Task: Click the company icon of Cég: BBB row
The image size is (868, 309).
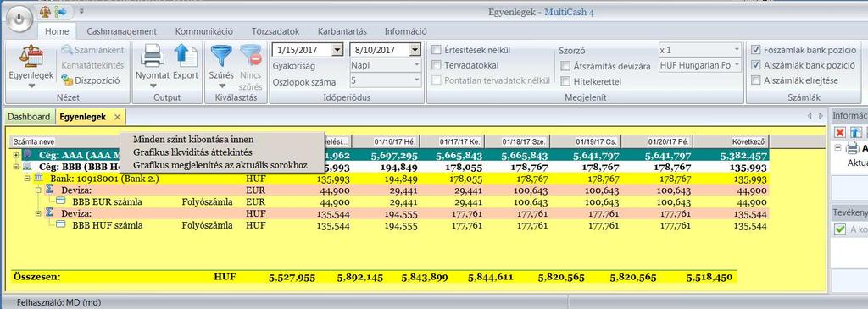Action: [27, 167]
